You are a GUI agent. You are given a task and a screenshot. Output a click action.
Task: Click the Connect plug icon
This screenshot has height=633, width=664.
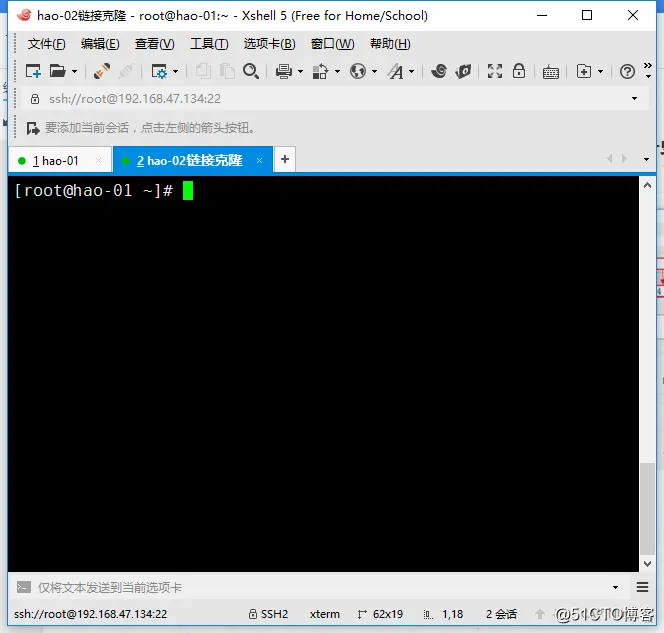(x=102, y=71)
